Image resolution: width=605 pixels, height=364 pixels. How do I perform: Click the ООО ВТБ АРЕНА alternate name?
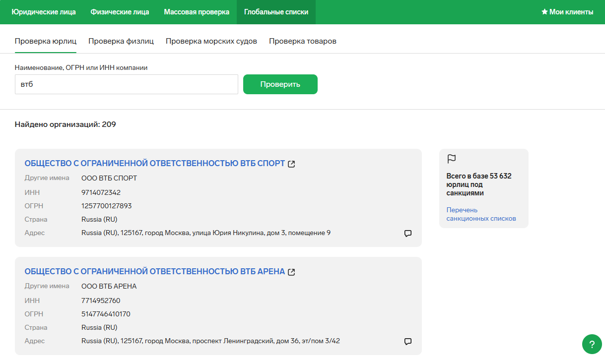[109, 286]
